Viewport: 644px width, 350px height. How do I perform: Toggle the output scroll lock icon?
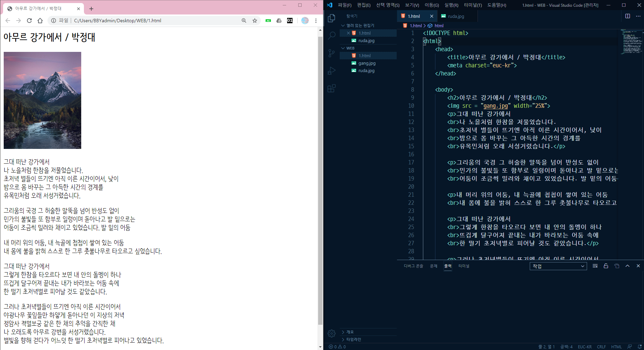tap(606, 266)
